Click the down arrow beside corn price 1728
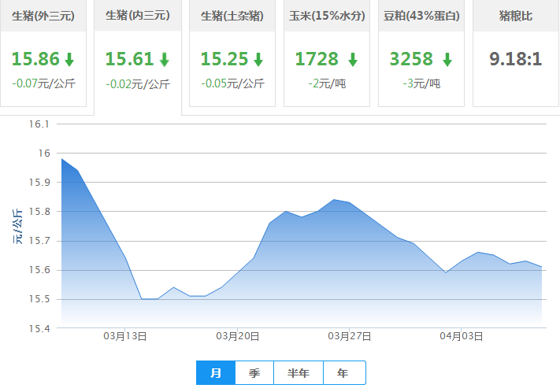 [x=353, y=60]
